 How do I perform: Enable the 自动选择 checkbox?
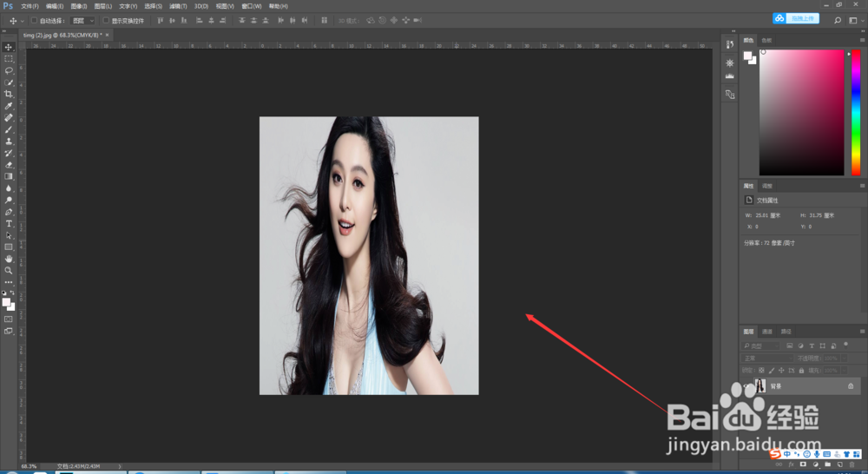click(x=34, y=21)
